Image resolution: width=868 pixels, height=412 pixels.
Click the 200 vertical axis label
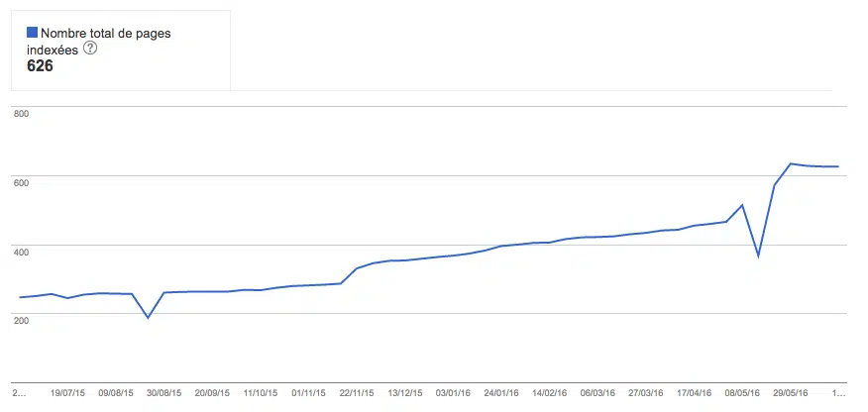coord(21,320)
